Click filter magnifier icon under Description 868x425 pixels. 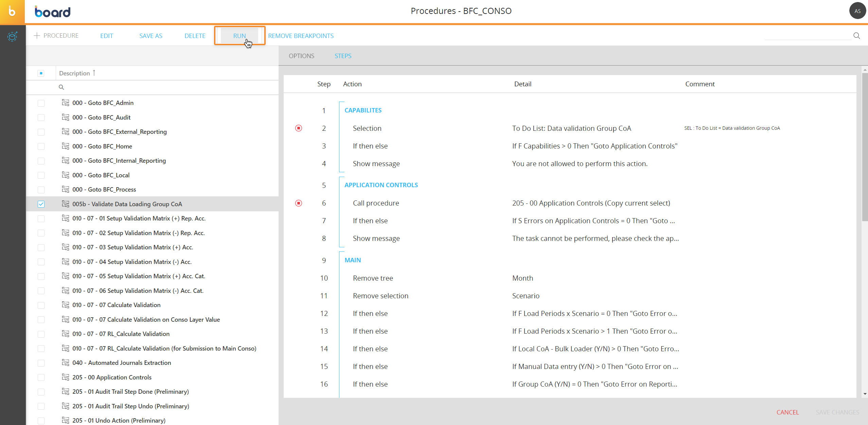coord(61,87)
